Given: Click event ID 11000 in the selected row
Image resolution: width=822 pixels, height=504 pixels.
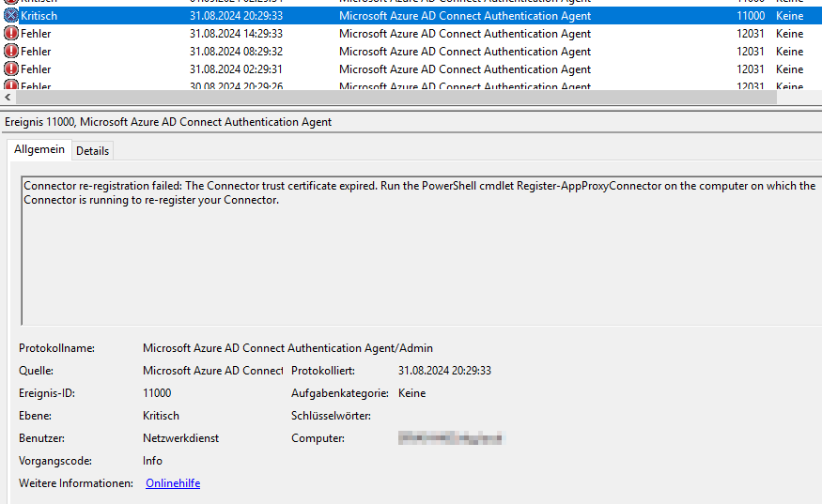Looking at the screenshot, I should 751,16.
